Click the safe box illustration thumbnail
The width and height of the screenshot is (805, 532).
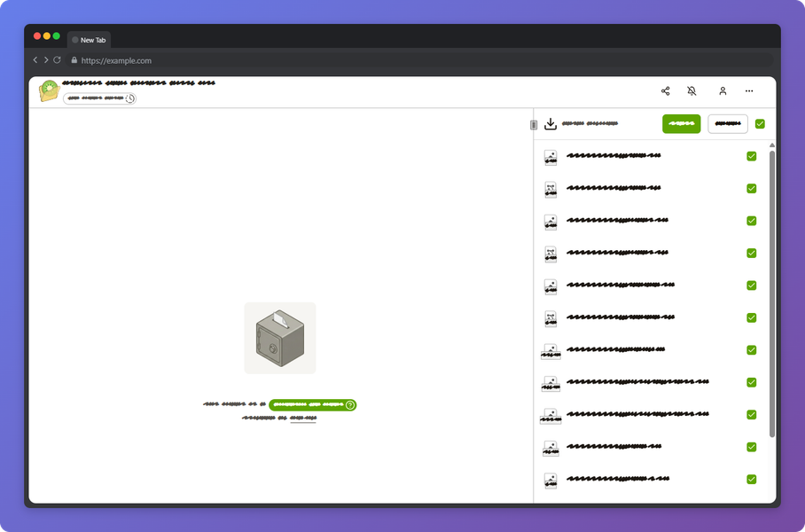[280, 338]
